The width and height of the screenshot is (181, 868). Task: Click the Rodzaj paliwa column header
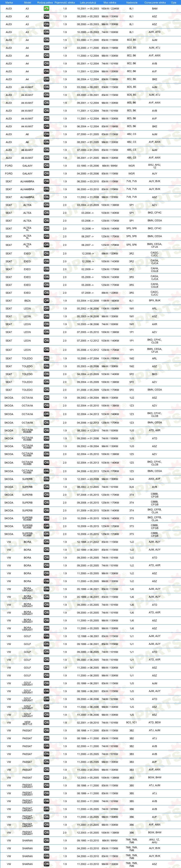tap(45, 2)
